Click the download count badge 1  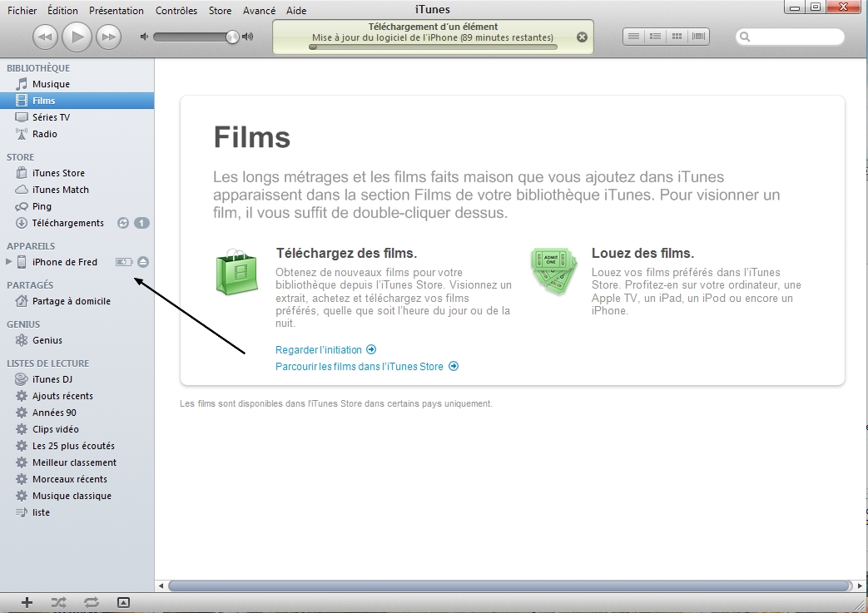141,223
